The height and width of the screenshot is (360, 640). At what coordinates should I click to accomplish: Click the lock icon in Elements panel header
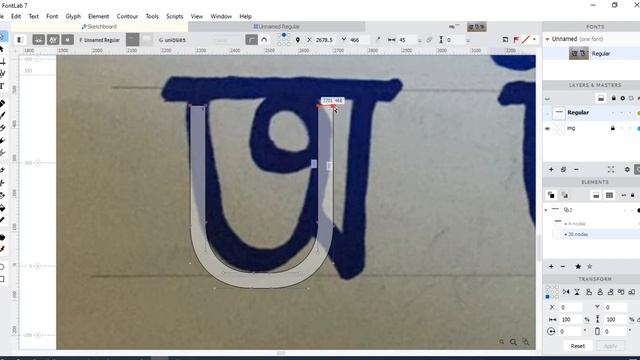[633, 196]
